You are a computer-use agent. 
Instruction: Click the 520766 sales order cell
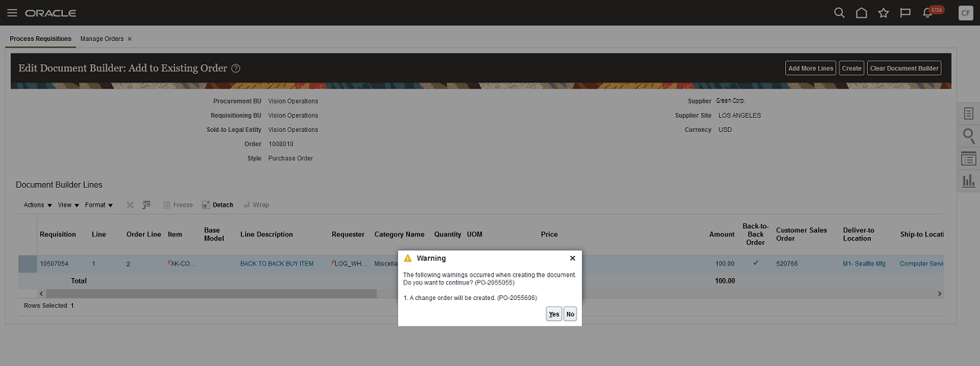[787, 264]
